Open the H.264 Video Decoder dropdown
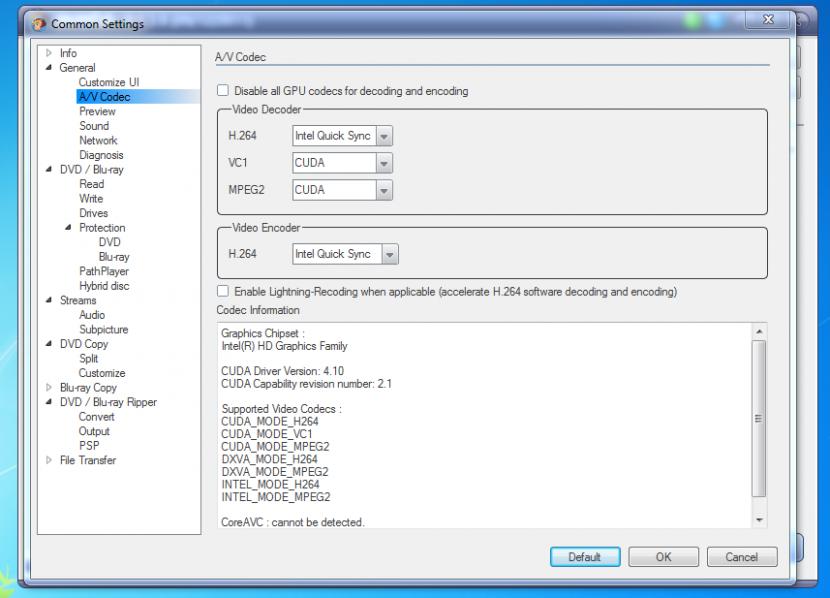The image size is (830, 598). (384, 136)
